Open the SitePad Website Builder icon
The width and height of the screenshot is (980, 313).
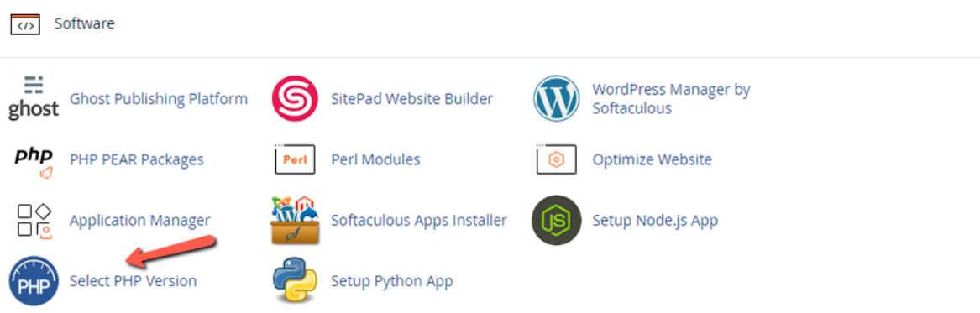(295, 99)
